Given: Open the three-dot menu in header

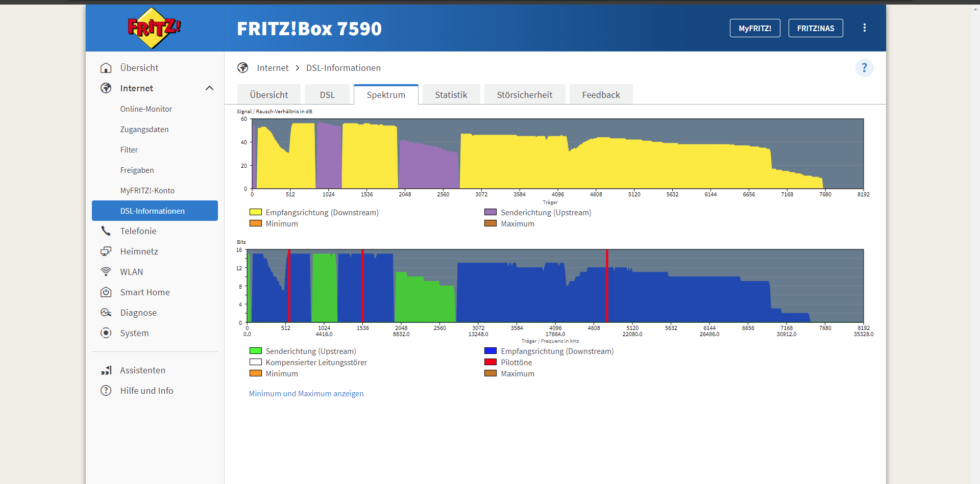Looking at the screenshot, I should (x=865, y=28).
